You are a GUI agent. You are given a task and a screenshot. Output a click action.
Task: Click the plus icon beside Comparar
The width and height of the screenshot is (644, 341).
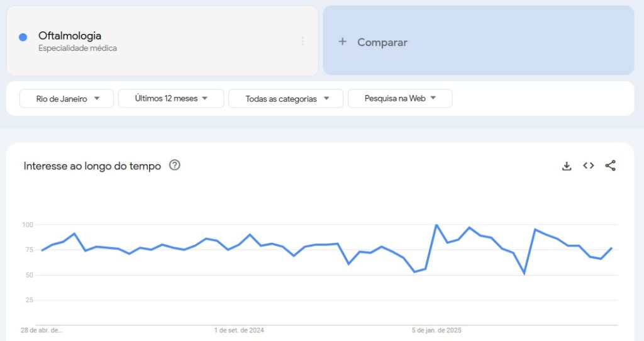(342, 42)
